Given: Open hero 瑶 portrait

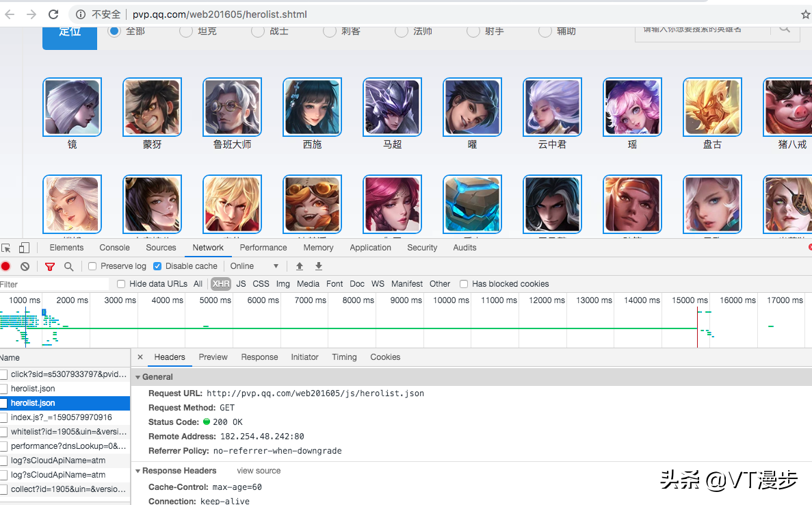Looking at the screenshot, I should click(632, 107).
